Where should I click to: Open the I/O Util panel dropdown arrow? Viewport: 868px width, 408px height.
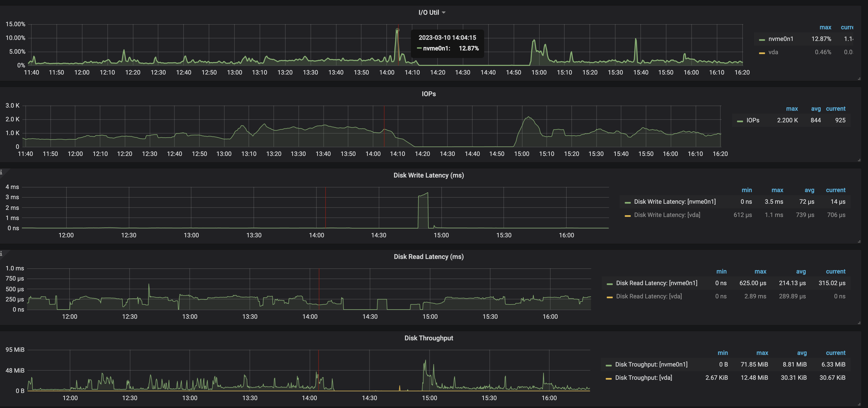[x=443, y=12]
